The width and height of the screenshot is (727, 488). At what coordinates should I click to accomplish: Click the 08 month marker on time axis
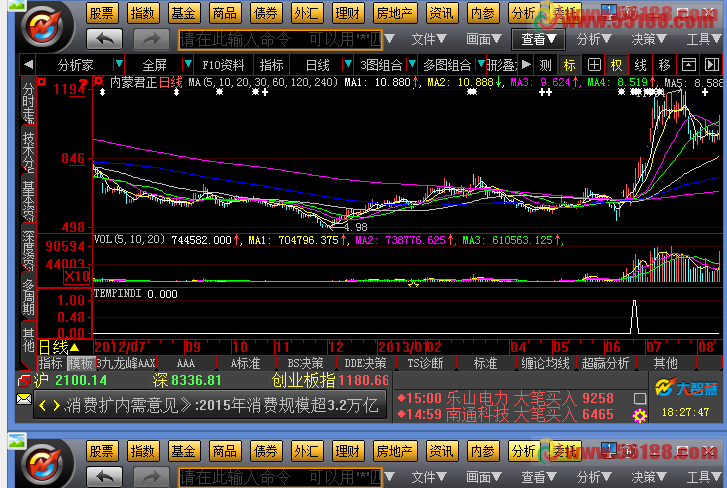tap(706, 347)
